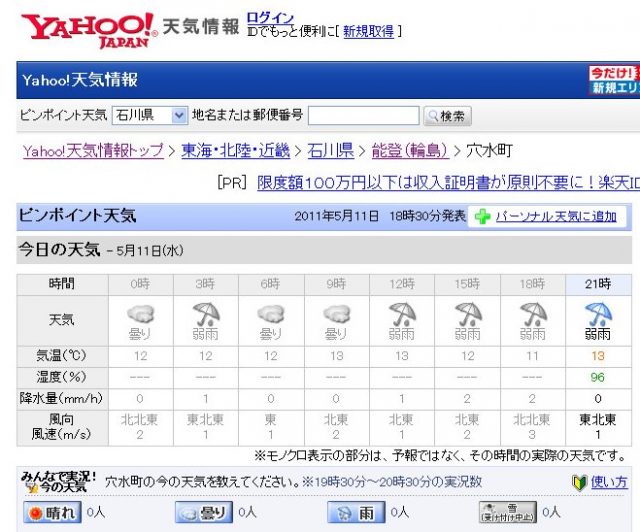This screenshot has width=640, height=532.
Task: Click the 9時 cloudy weather icon
Action: (337, 314)
